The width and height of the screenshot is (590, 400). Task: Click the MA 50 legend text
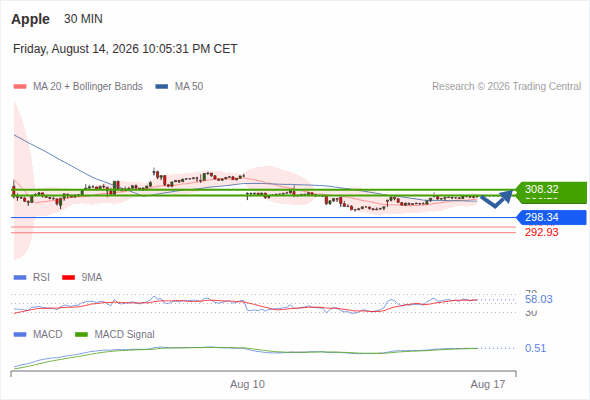189,87
